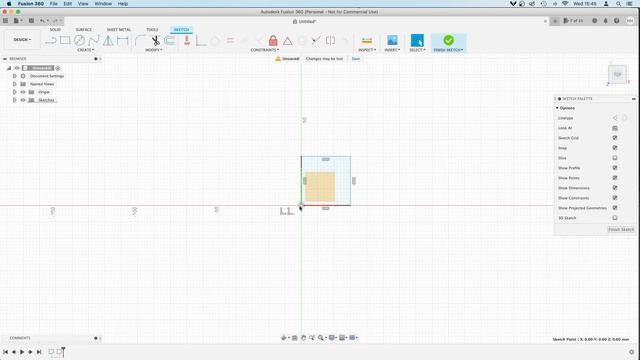
Task: Click the Insert image icon
Action: 392,40
